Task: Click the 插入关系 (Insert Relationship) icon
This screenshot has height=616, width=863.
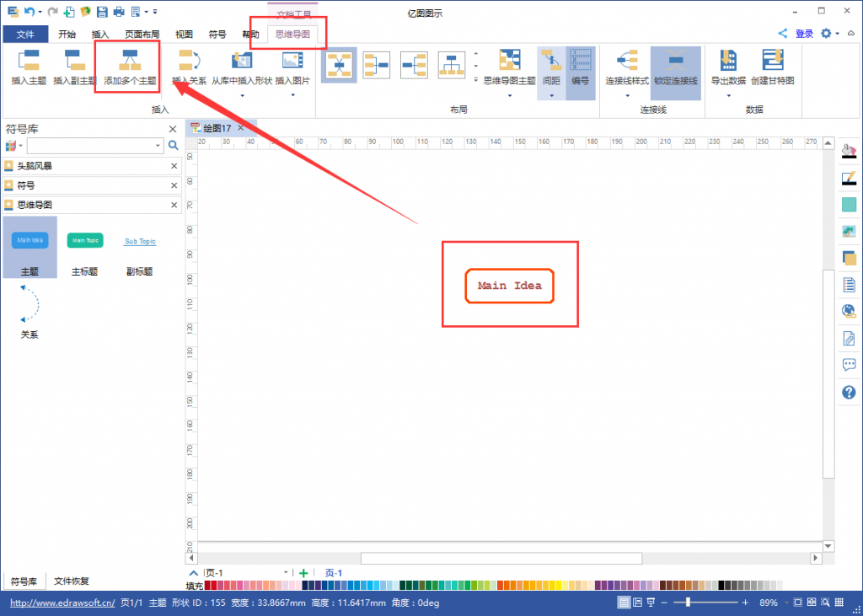Action: pos(190,60)
